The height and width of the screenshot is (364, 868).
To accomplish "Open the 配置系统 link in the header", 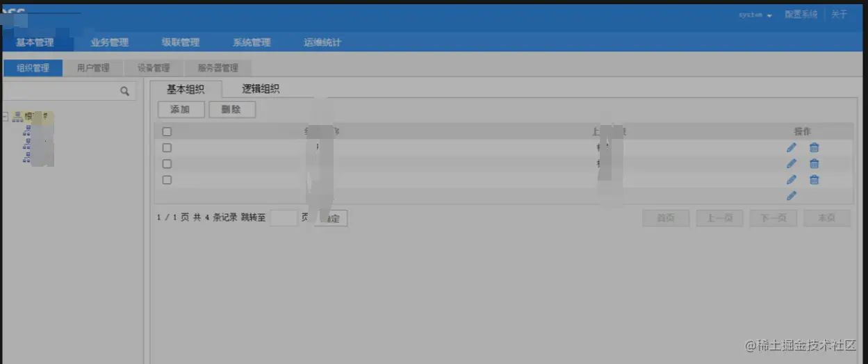I will [801, 15].
